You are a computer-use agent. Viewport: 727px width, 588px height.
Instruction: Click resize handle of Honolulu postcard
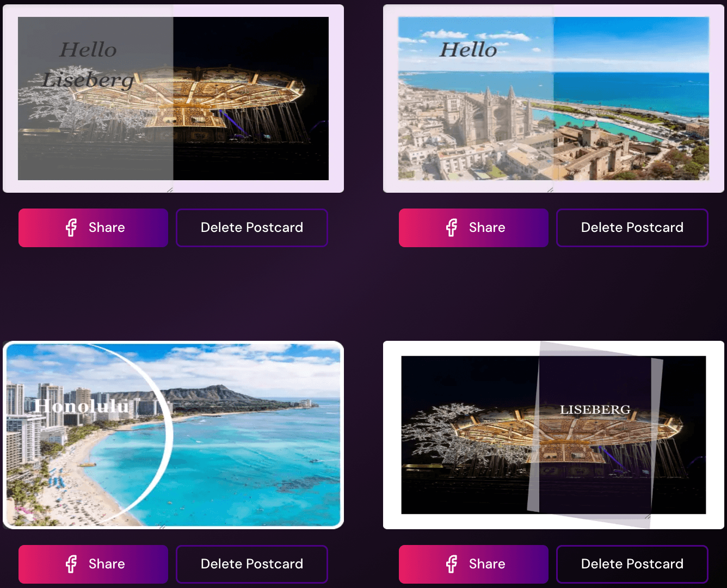pyautogui.click(x=162, y=526)
